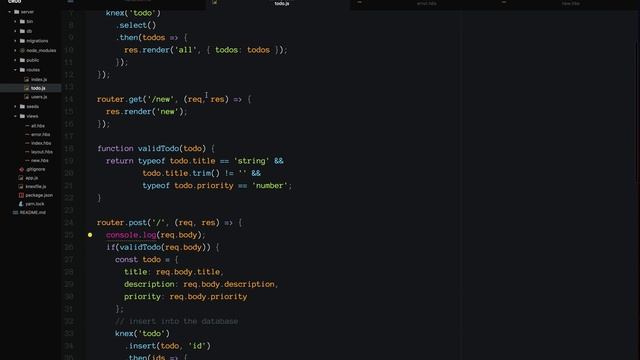Click the app.js file icon
The width and height of the screenshot is (640, 360).
click(x=21, y=178)
